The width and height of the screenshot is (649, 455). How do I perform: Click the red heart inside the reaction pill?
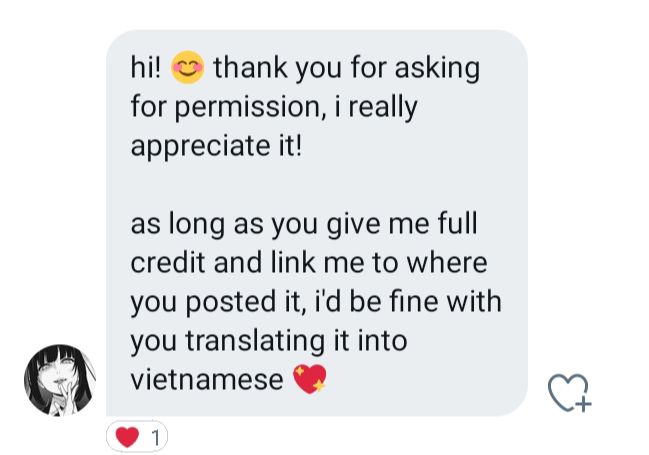[127, 437]
